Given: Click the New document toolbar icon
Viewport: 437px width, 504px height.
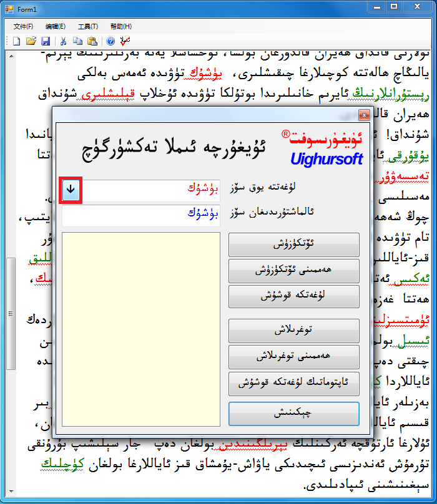Looking at the screenshot, I should [16, 41].
